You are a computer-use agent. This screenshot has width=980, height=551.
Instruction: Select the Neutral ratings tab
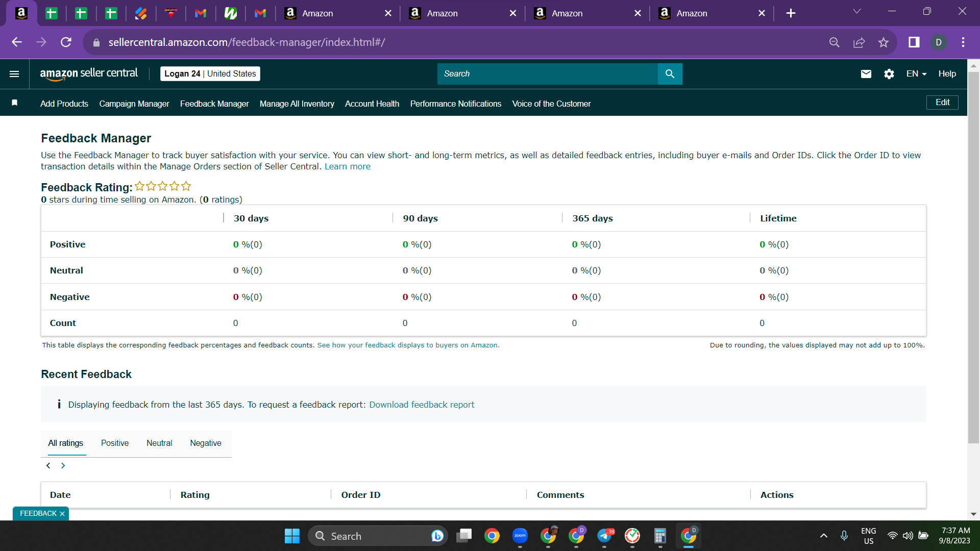(159, 443)
